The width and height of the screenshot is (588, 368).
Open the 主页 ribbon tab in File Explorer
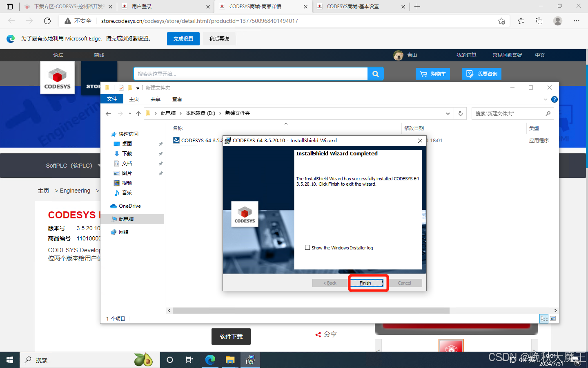coord(134,99)
